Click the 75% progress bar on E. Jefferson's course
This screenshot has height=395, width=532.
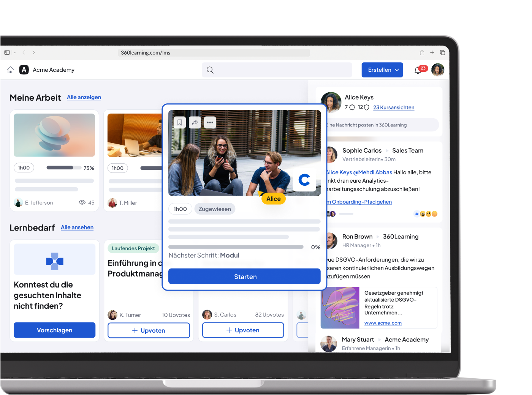(x=63, y=167)
